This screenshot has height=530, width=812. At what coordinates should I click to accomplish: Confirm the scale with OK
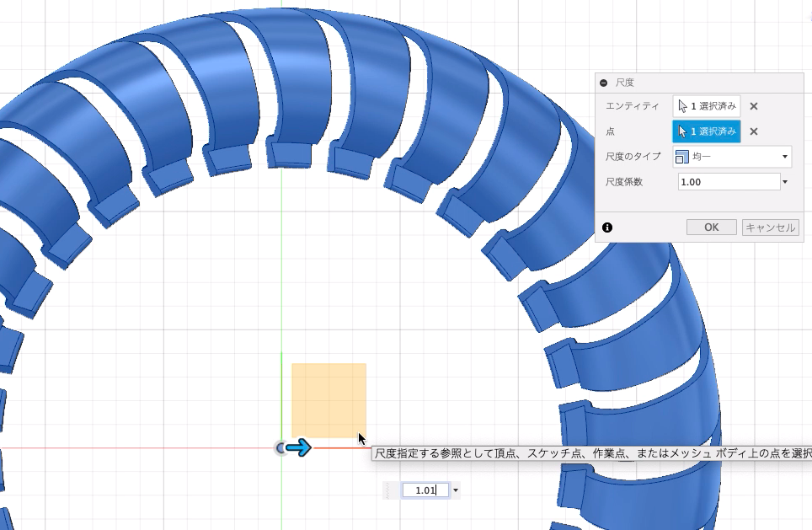[712, 228]
